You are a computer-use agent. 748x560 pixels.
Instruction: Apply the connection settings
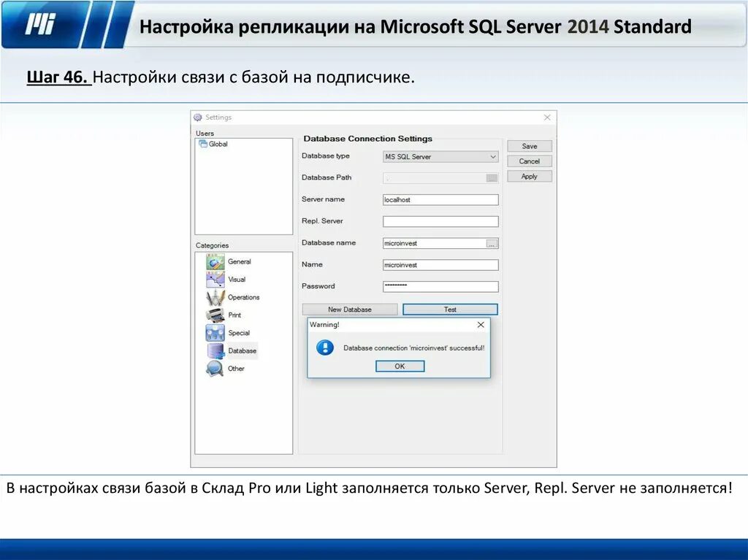(530, 177)
